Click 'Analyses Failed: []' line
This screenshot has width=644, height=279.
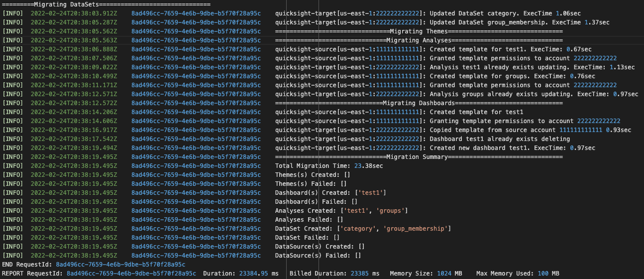coord(309,219)
